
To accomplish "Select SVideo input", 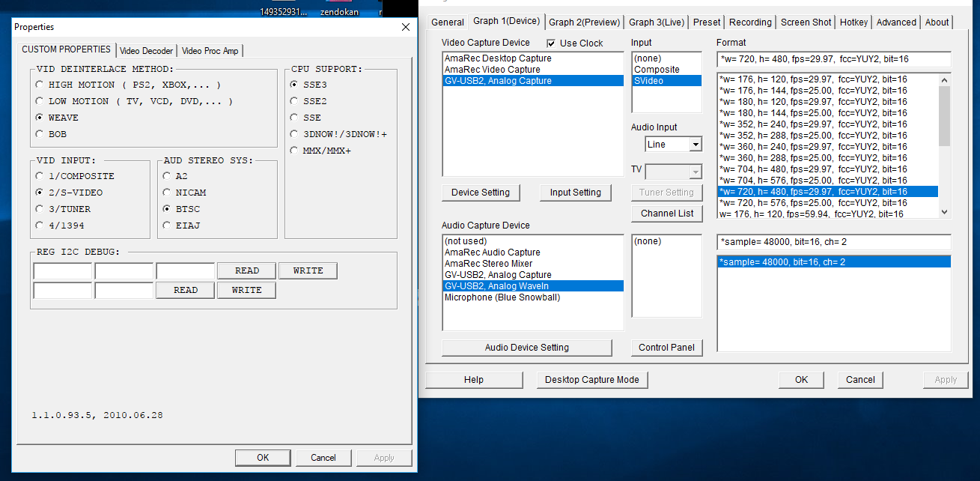I will pos(666,81).
